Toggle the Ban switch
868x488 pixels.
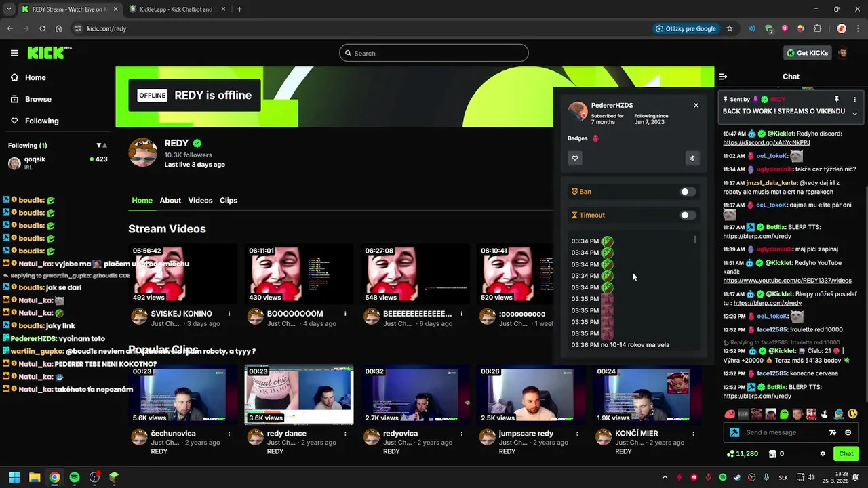point(688,192)
